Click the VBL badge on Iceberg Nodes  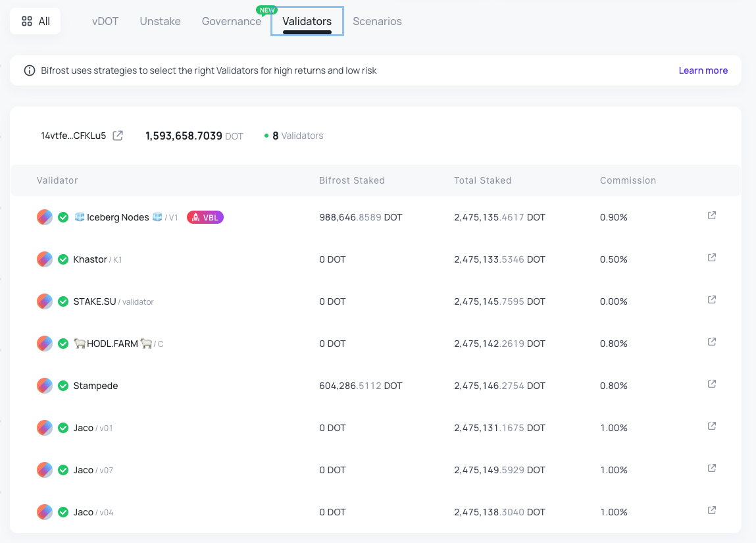[x=205, y=217]
